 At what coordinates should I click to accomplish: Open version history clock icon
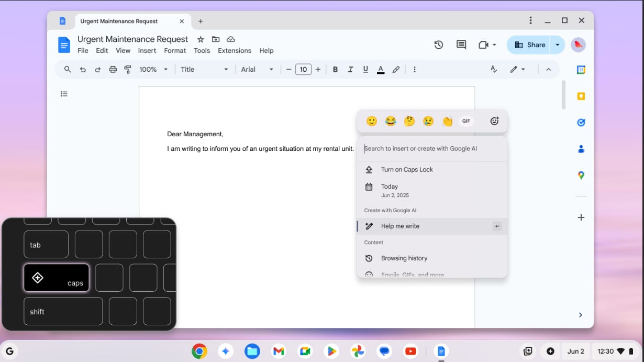pyautogui.click(x=439, y=45)
